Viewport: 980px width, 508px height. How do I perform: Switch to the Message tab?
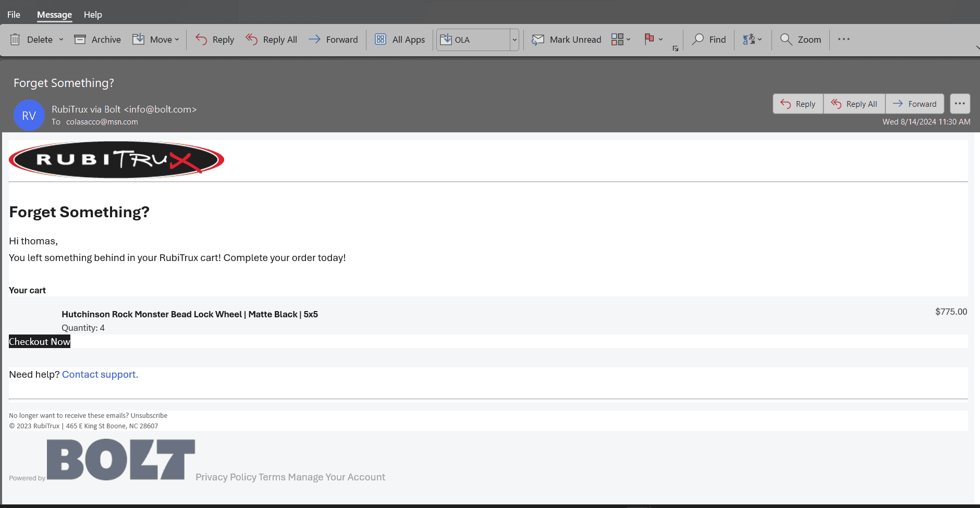[54, 15]
